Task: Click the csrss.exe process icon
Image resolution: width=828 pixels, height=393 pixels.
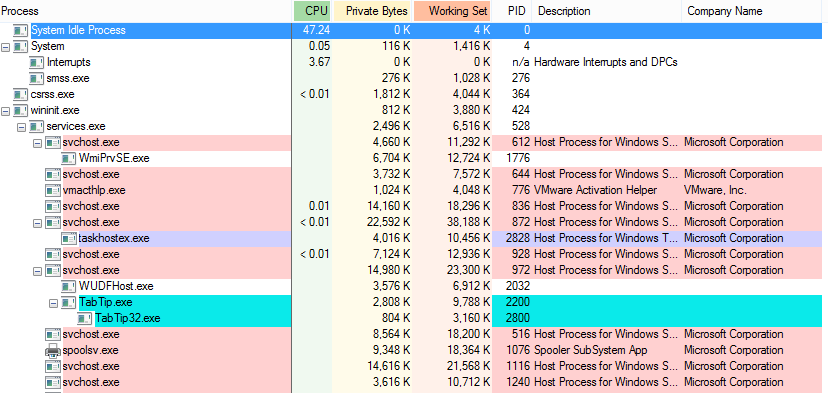Action: (x=21, y=95)
